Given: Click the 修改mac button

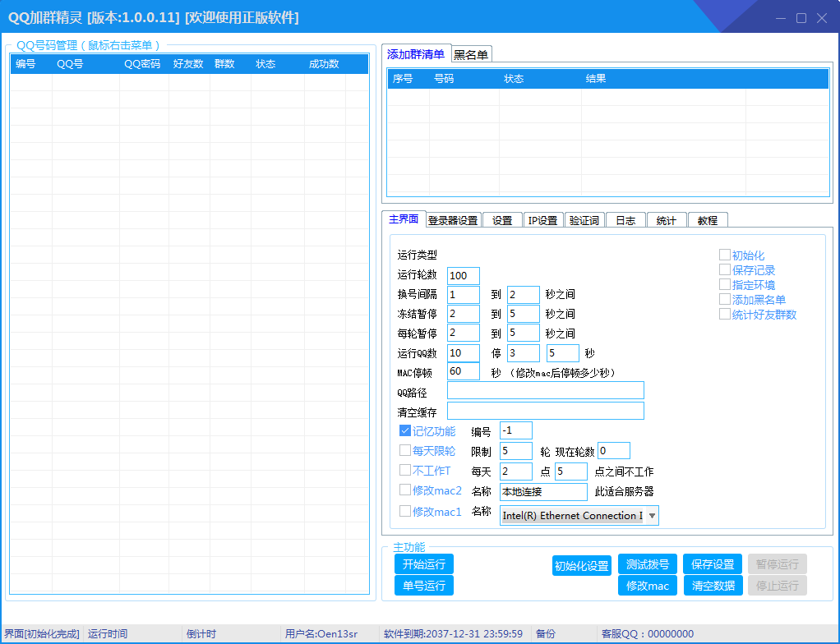Looking at the screenshot, I should coord(648,586).
